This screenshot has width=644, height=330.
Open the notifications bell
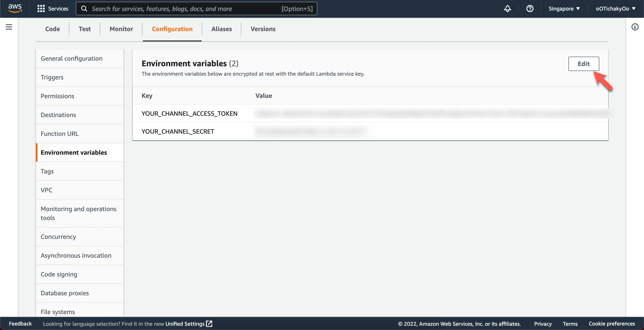(x=507, y=8)
